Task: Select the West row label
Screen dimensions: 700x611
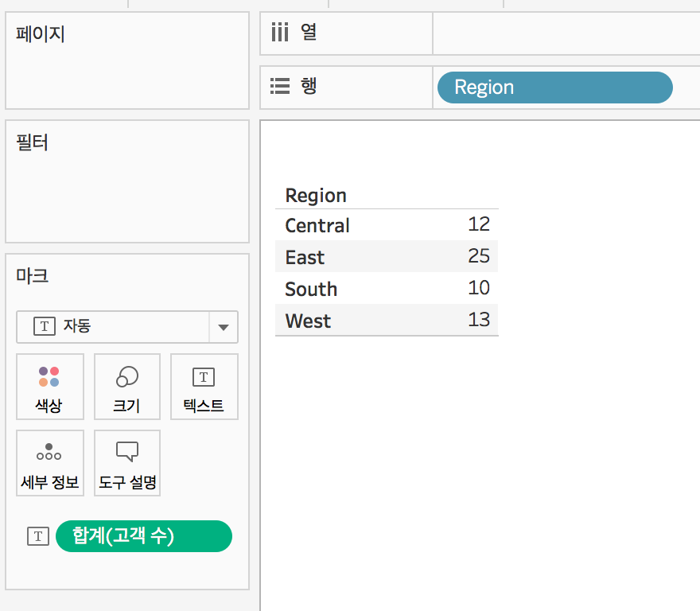Action: 308,321
